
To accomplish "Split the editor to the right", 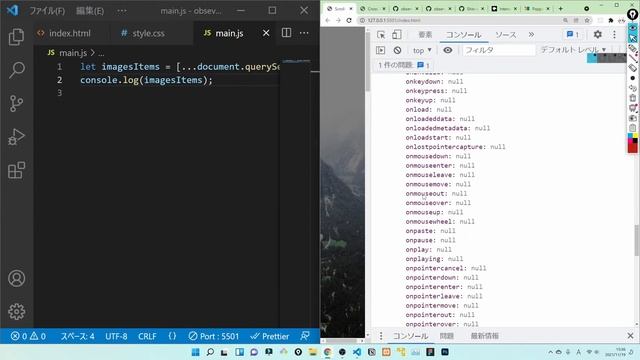I will 287,33.
